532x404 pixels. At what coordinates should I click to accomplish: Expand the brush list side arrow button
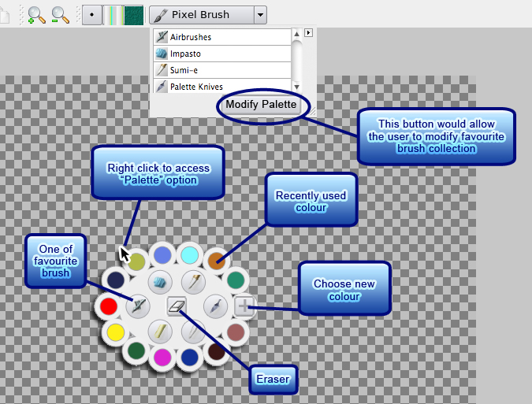(309, 33)
